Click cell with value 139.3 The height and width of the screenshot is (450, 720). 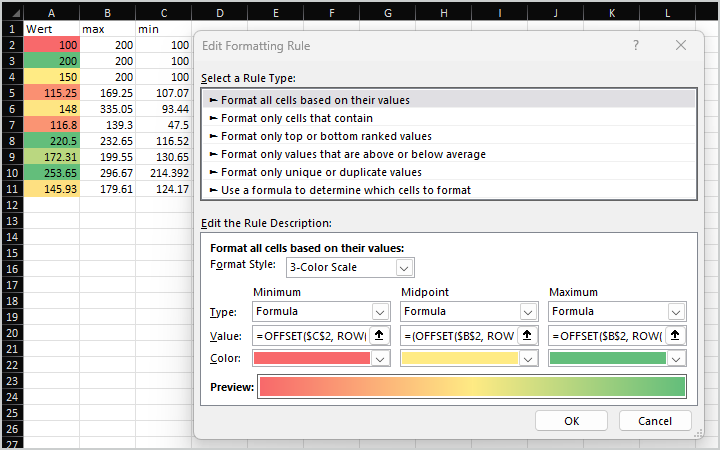tap(107, 125)
